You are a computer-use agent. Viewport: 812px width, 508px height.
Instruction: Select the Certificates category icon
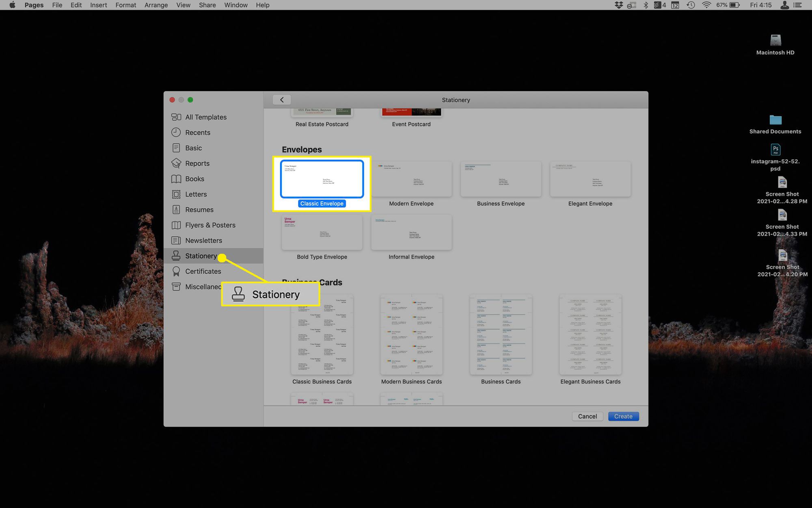click(x=177, y=271)
